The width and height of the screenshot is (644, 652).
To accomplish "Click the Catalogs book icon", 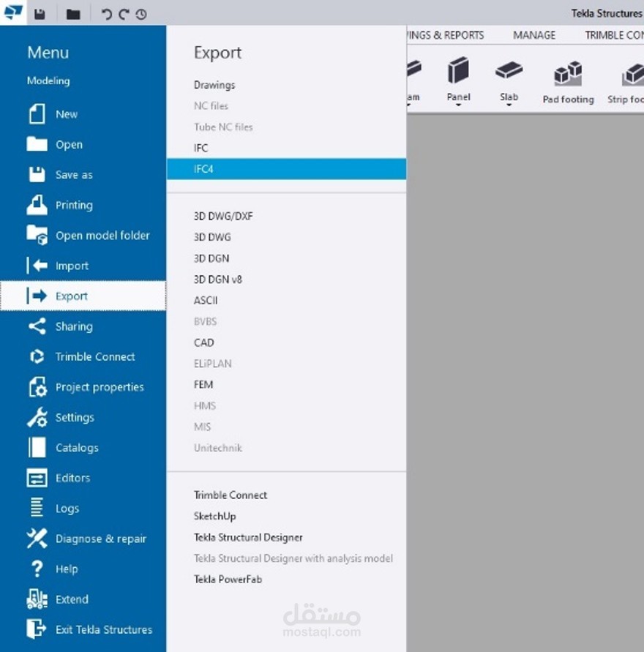I will click(37, 447).
